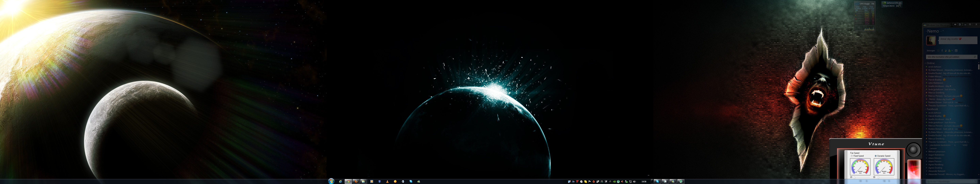Launch Windows Live Messenger pinned taskbar icon

[419, 181]
